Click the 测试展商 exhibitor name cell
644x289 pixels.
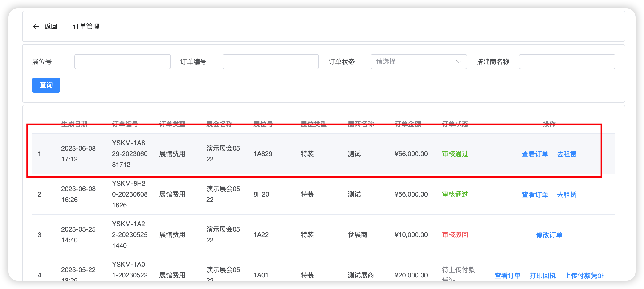pyautogui.click(x=360, y=275)
